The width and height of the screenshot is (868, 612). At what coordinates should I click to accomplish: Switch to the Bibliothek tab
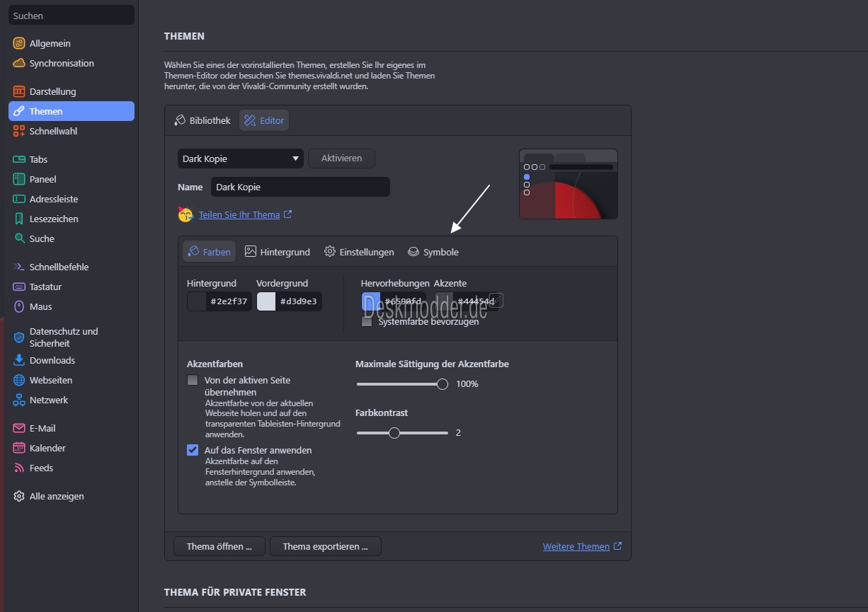click(202, 120)
